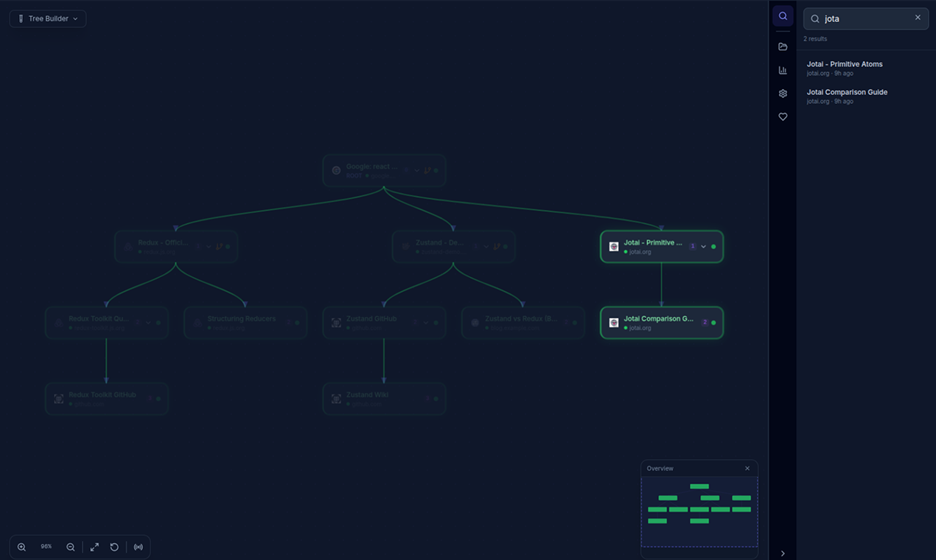
Task: Click the branch icon on Google root node
Action: [427, 170]
